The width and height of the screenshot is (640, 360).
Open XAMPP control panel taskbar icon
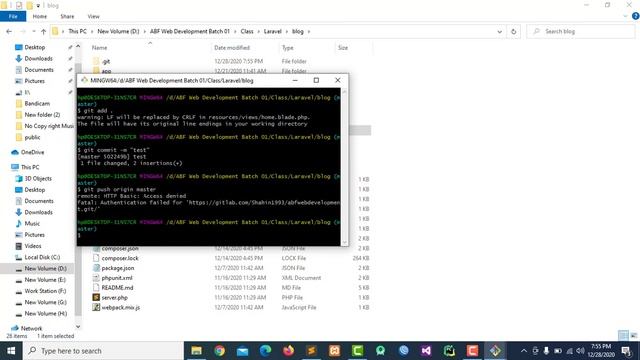(334, 351)
